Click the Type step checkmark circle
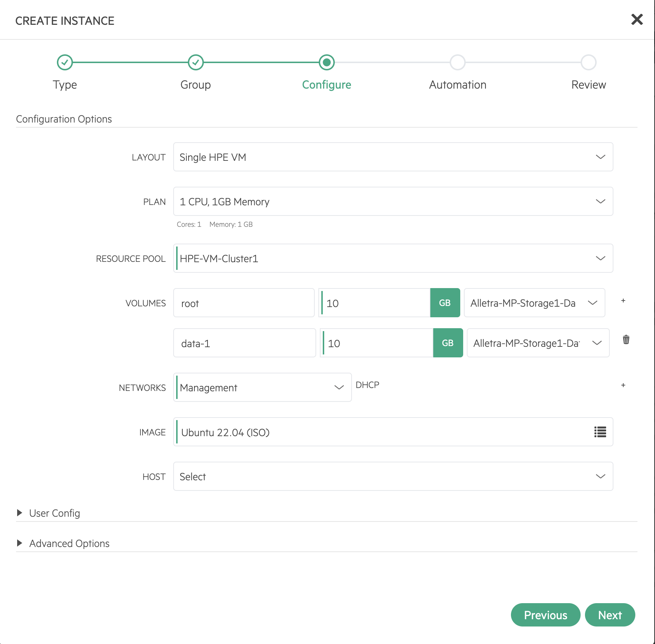The width and height of the screenshot is (655, 644). (x=65, y=62)
